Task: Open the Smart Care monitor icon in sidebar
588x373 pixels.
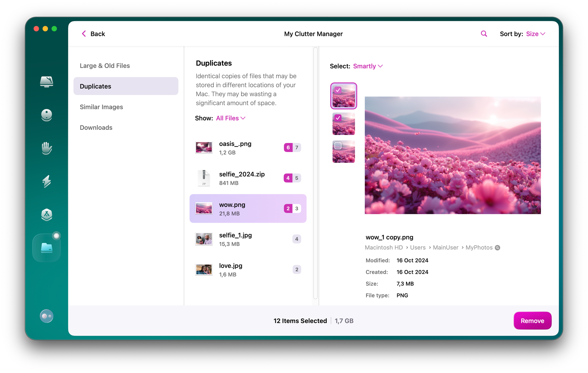Action: tap(46, 81)
